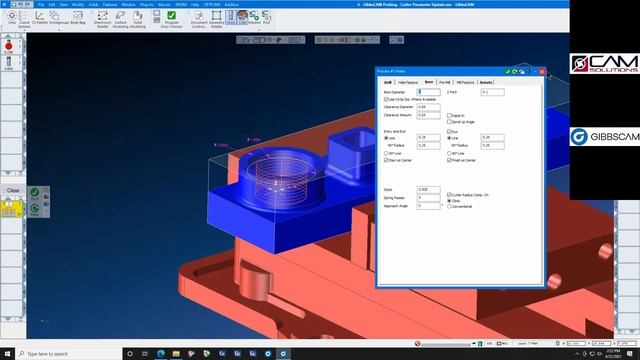Toggle Use Circle Dia. Where Available checkbox

pos(386,99)
